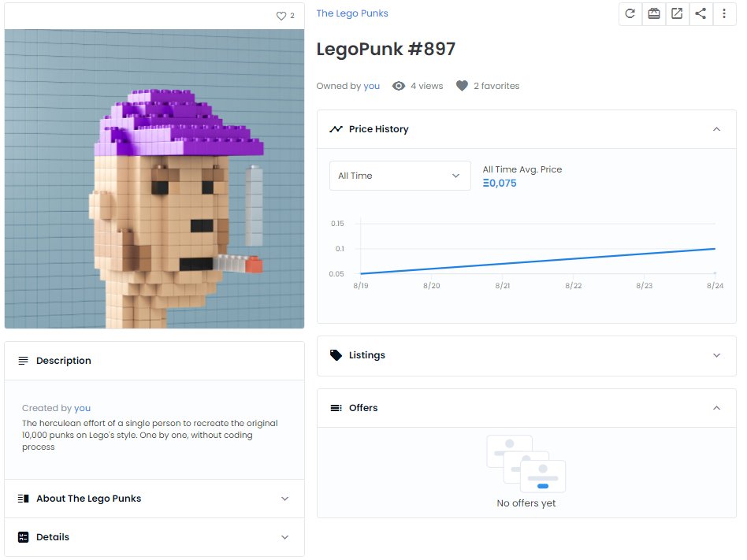
Task: Click the 'you' owner link
Action: (371, 86)
